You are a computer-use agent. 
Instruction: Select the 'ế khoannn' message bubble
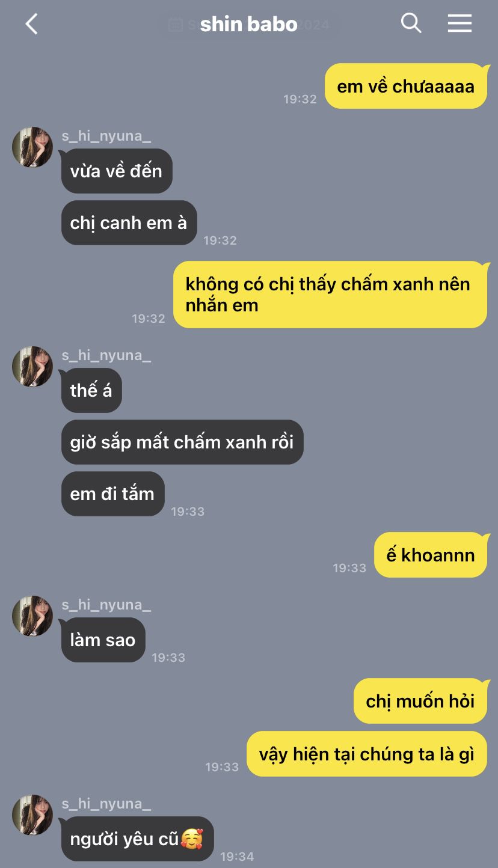coord(431,555)
